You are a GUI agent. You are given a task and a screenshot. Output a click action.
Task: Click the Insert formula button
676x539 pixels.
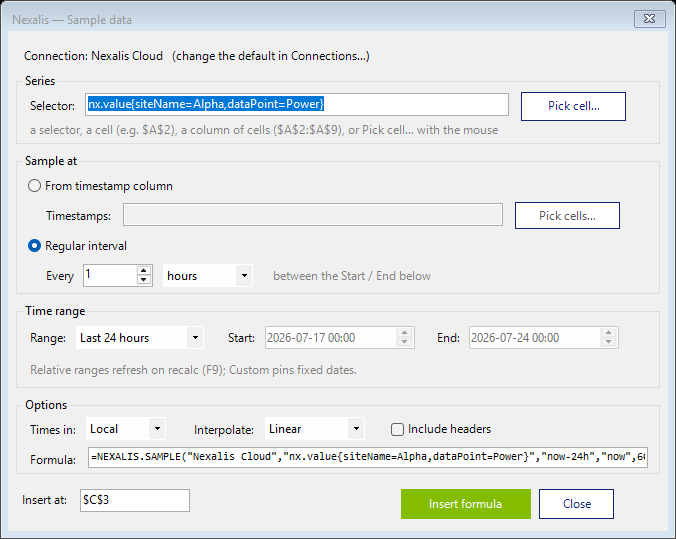(x=466, y=504)
